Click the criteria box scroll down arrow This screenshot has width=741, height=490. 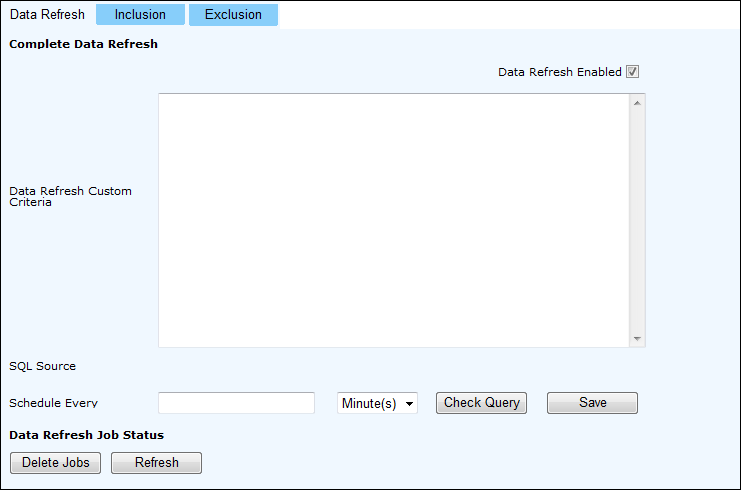tap(637, 339)
